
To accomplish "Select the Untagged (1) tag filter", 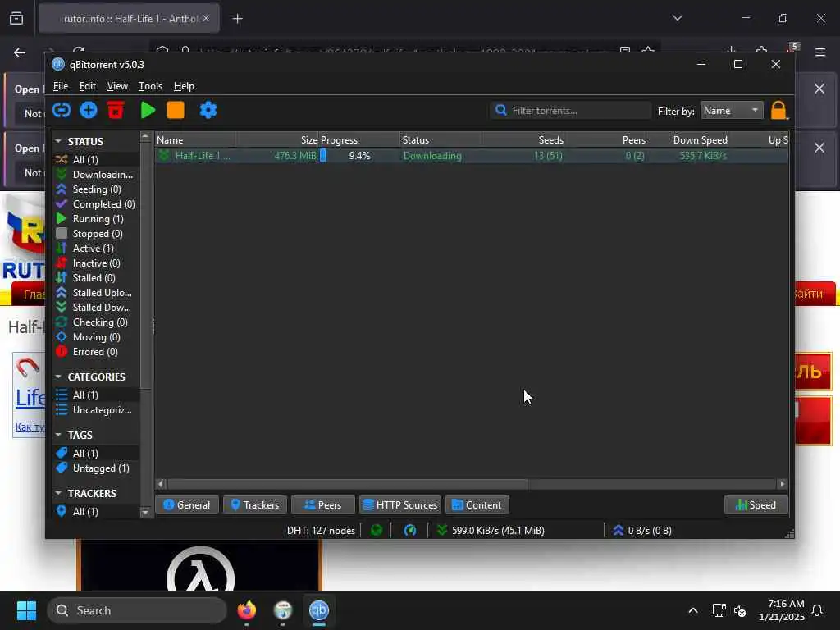I will point(97,468).
